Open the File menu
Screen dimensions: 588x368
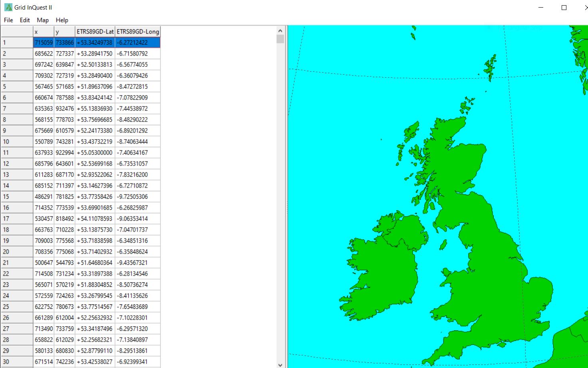(8, 20)
